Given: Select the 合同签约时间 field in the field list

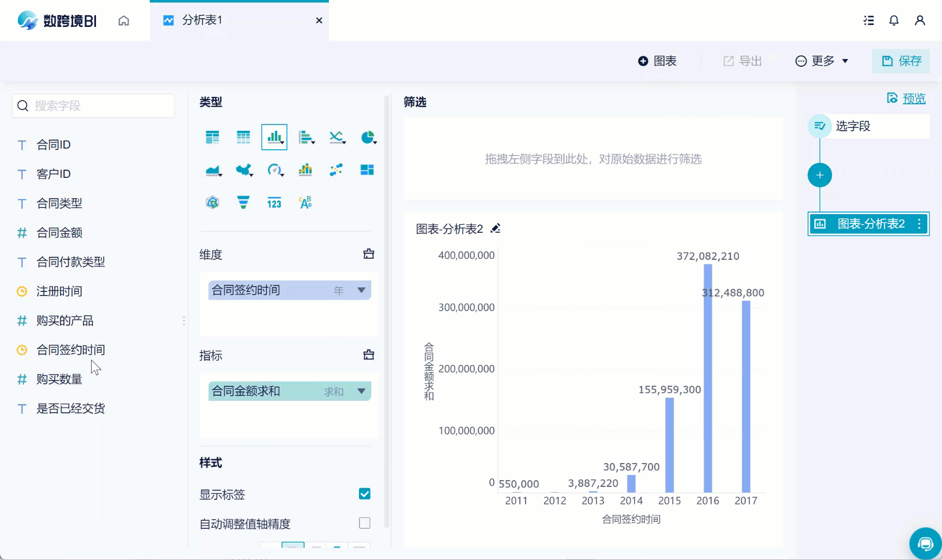Looking at the screenshot, I should click(x=71, y=350).
